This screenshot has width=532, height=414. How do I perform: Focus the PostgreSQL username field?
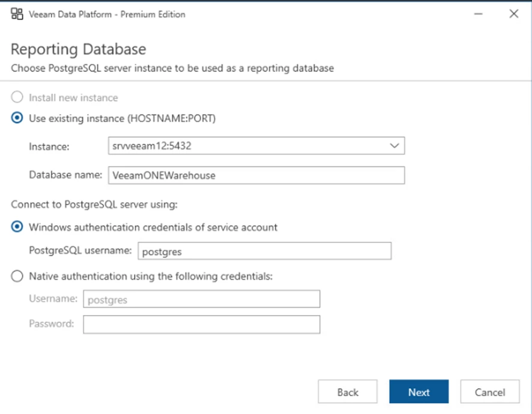[264, 251]
